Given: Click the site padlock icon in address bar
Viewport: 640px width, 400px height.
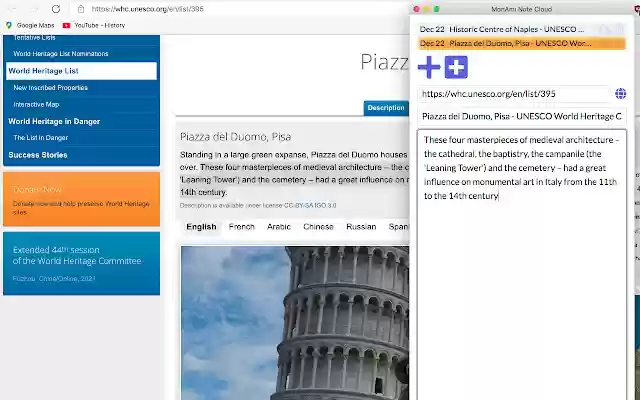Looking at the screenshot, I should coord(81,9).
